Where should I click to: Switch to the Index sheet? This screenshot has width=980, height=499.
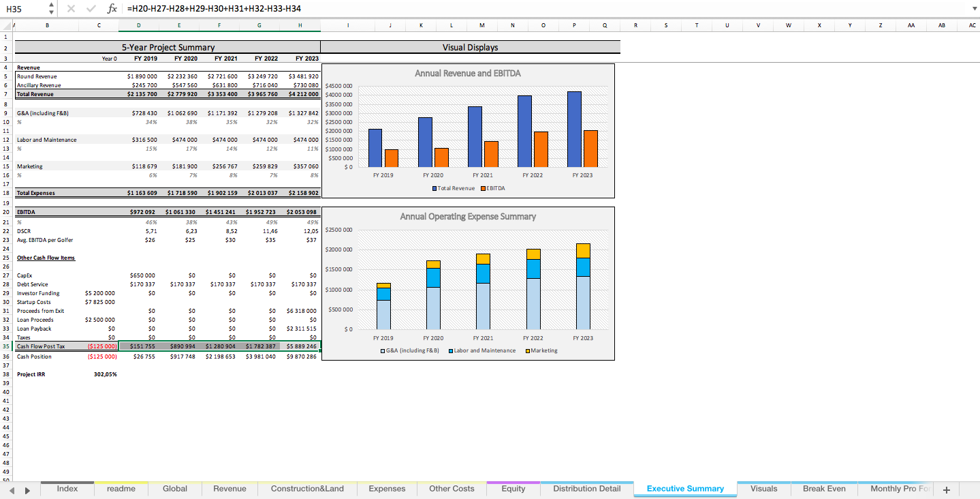(67, 489)
